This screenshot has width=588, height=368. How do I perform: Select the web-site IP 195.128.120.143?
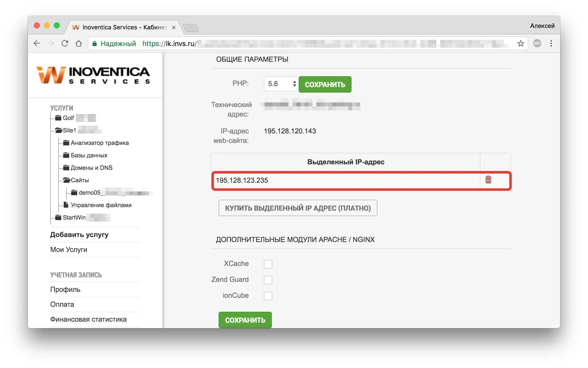[290, 131]
